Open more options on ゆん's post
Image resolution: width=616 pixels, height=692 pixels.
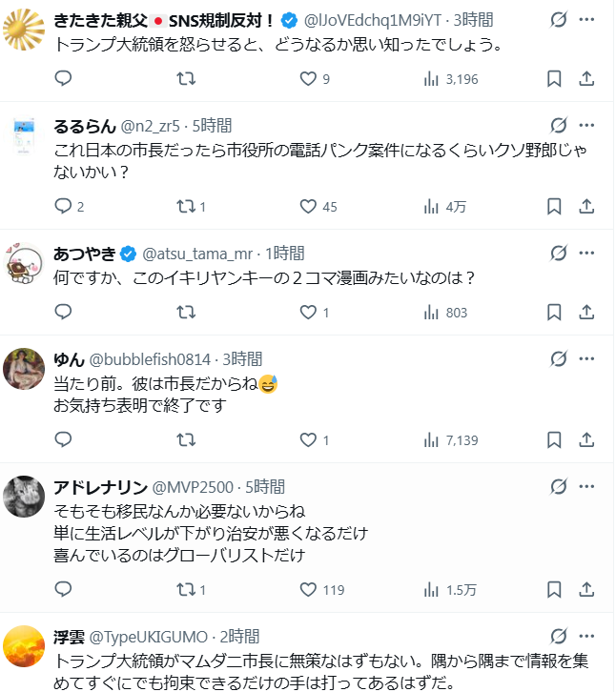point(587,358)
